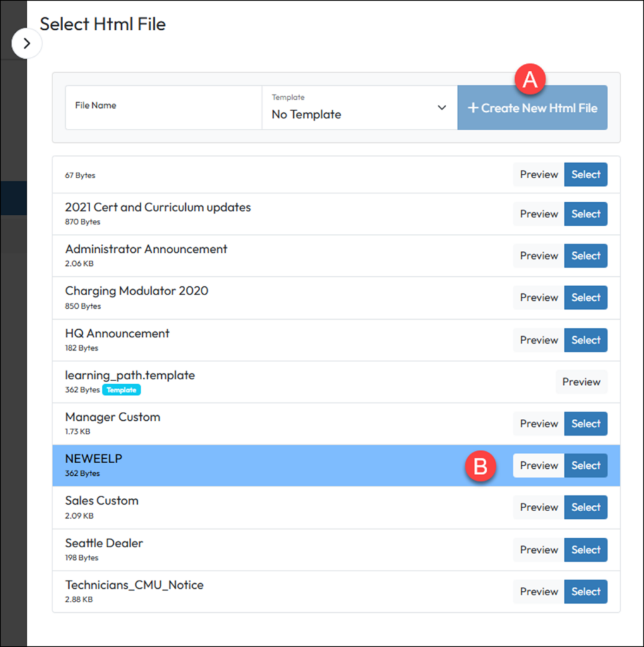Select the 2021 Cert and Curriculum updates file
Image resolution: width=644 pixels, height=647 pixels.
585,214
